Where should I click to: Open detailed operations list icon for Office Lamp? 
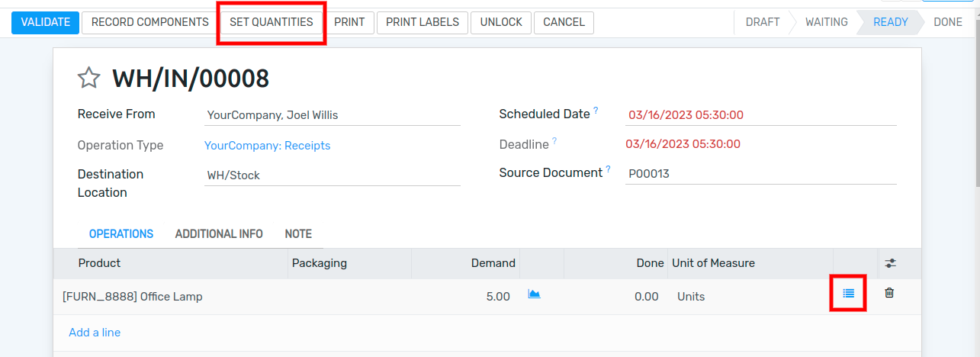(849, 293)
